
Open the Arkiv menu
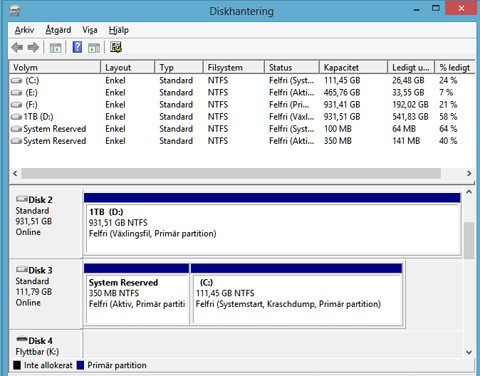(x=24, y=30)
